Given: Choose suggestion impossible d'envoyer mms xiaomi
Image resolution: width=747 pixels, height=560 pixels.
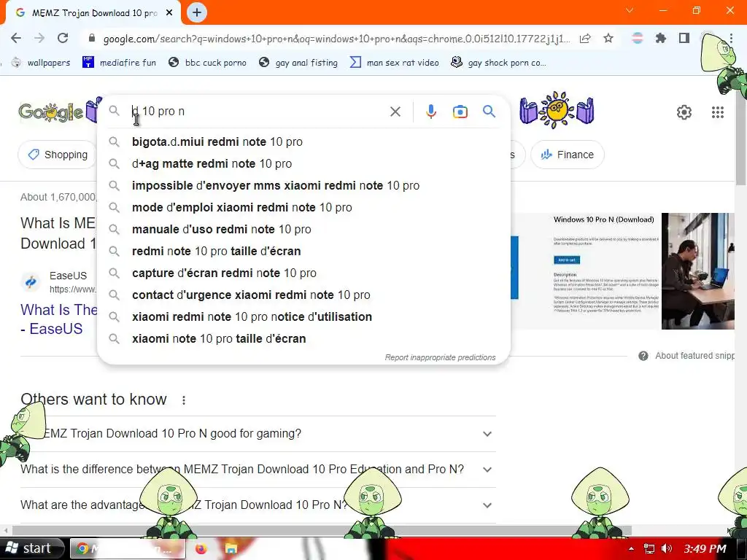Looking at the screenshot, I should point(303,186).
